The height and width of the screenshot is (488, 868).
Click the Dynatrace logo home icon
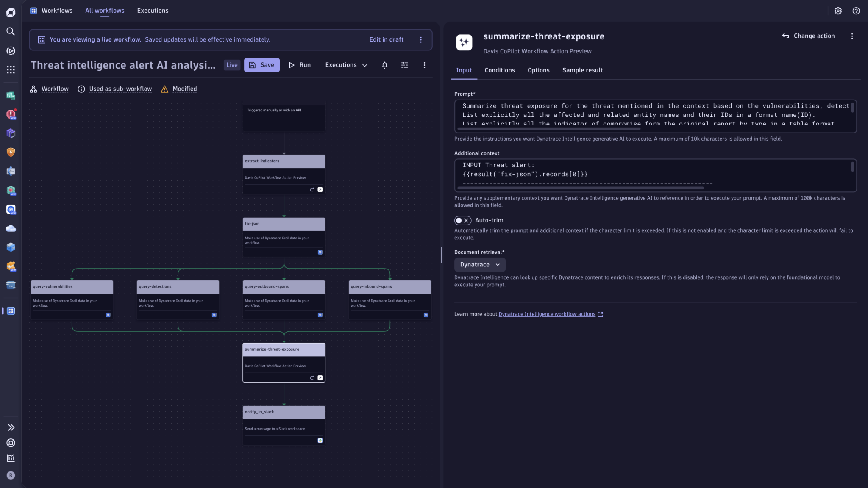click(x=11, y=12)
